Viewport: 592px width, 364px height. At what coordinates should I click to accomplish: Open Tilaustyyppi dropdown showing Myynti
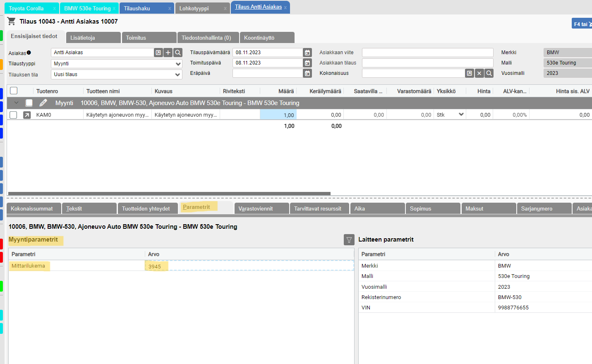[x=117, y=64]
